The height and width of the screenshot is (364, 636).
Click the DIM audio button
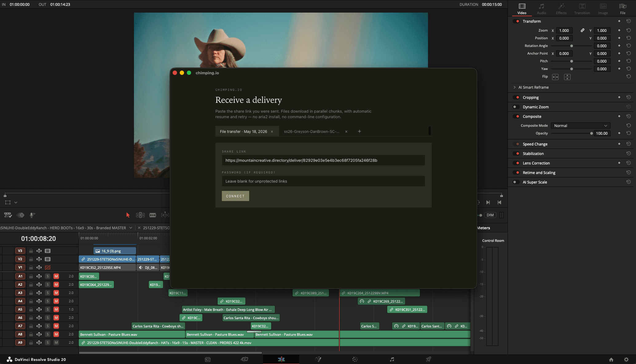click(490, 215)
